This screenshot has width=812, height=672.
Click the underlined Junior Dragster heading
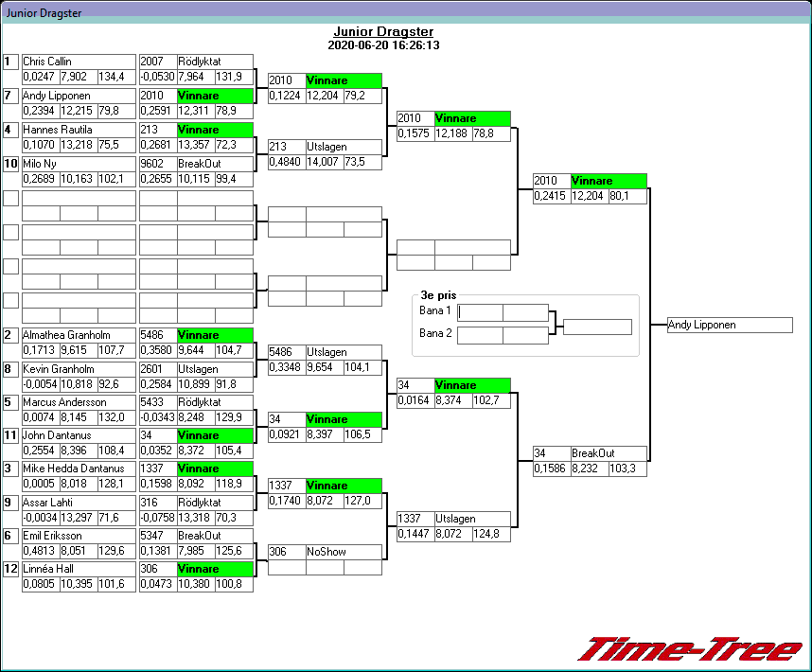382,31
